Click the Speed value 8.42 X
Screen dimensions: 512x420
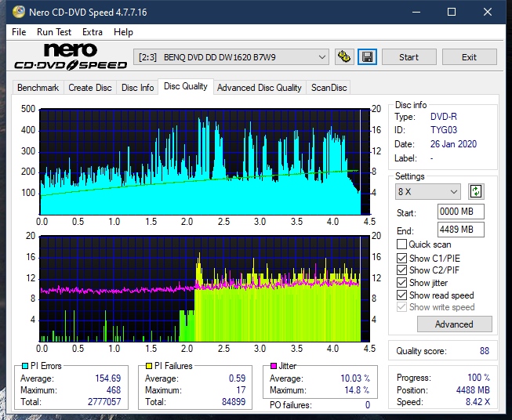pyautogui.click(x=478, y=402)
